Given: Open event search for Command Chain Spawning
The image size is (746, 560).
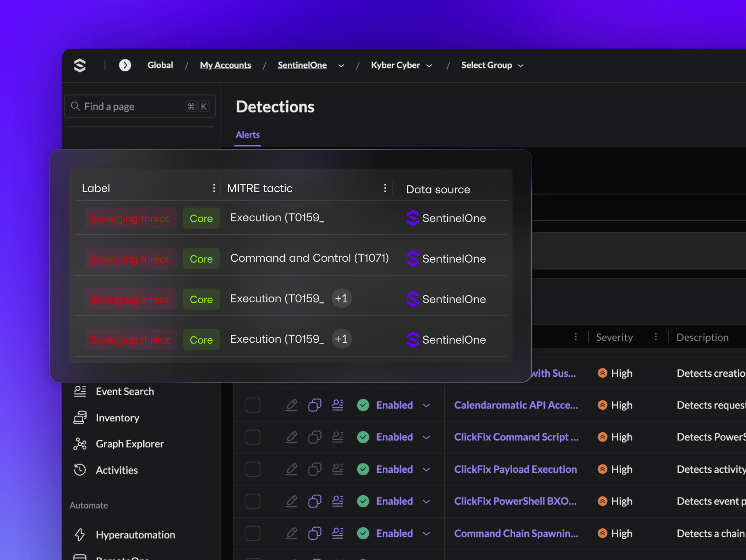Looking at the screenshot, I should (x=337, y=533).
